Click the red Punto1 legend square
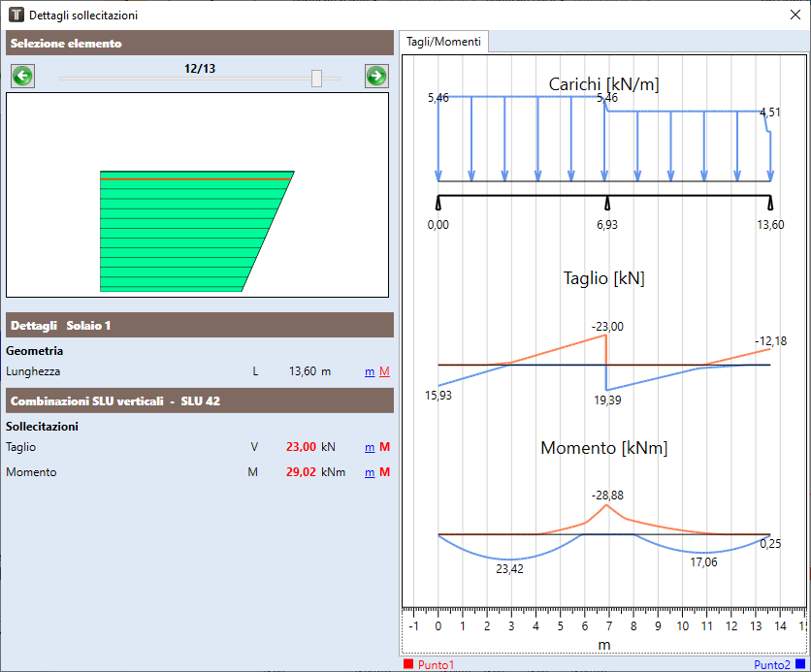This screenshot has height=672, width=811. point(408,664)
